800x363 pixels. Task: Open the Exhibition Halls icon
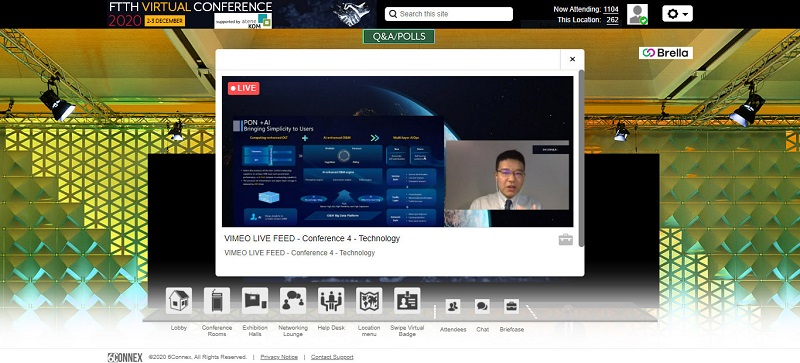point(255,300)
